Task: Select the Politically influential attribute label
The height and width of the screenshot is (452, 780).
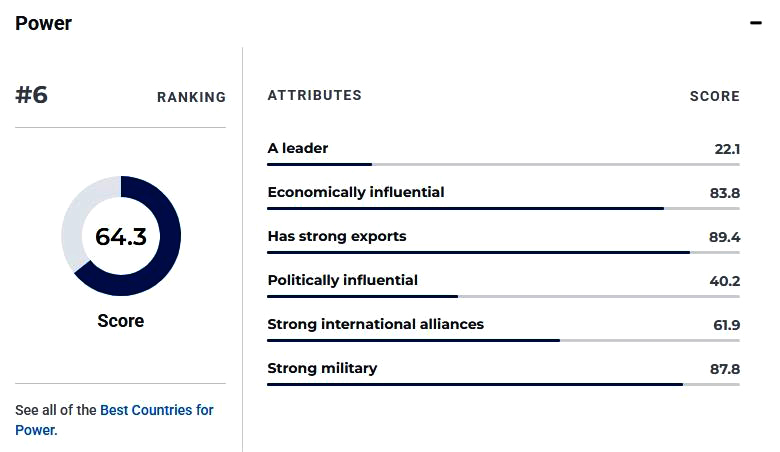Action: [x=343, y=280]
